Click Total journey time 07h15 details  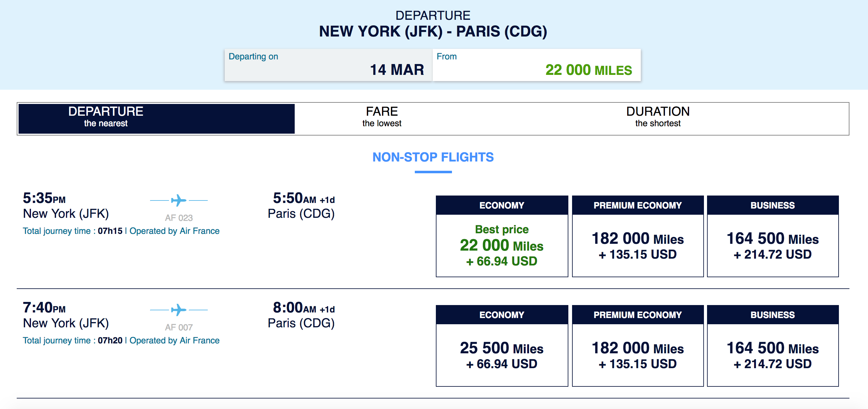[x=72, y=231]
